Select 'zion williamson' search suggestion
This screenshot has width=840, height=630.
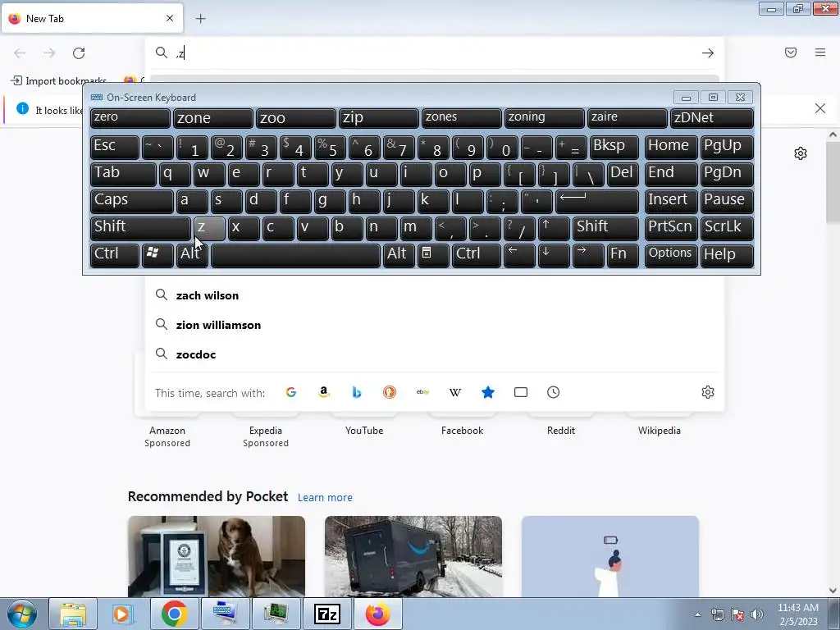[x=435, y=325]
